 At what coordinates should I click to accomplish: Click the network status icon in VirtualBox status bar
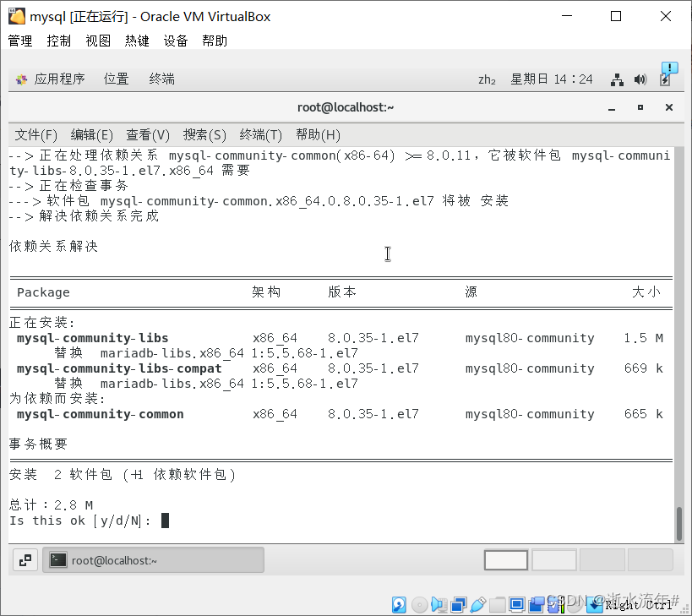[459, 604]
